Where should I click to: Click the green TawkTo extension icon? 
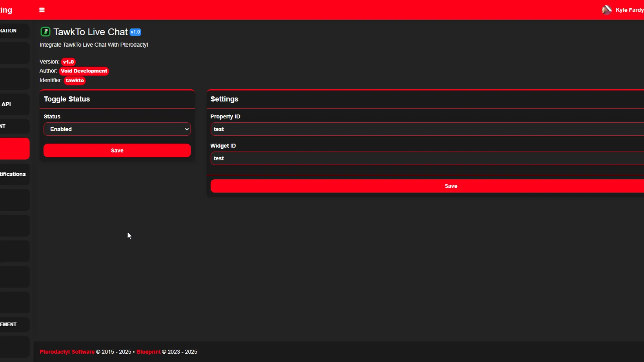(x=45, y=32)
